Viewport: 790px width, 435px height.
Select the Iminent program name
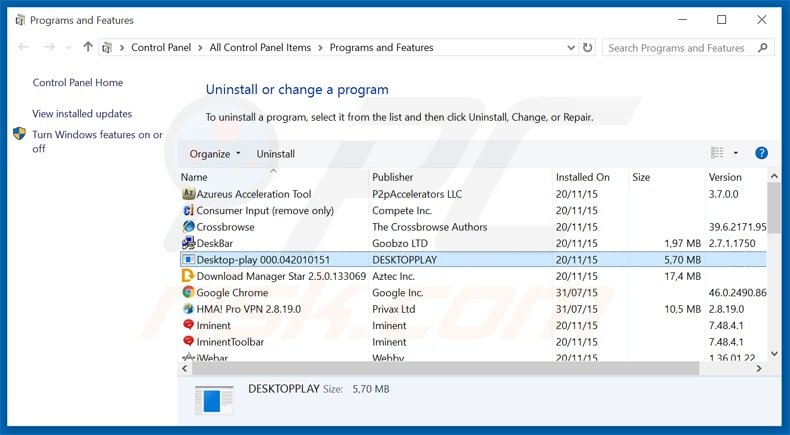tap(213, 325)
